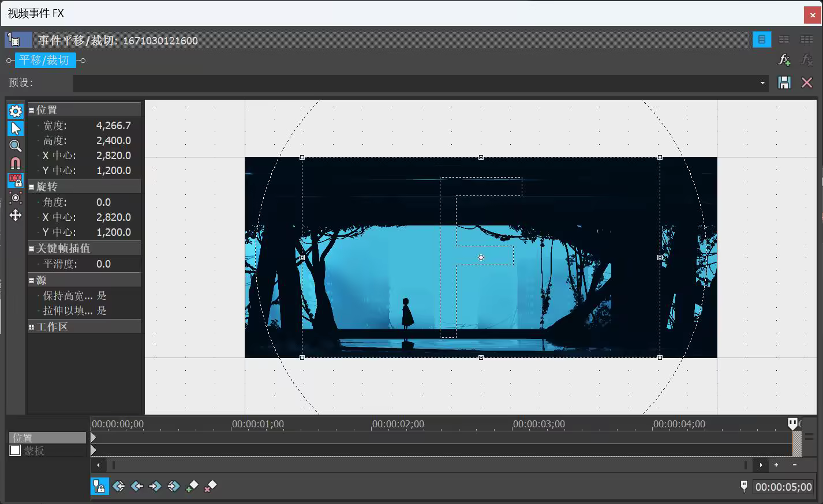Create a new keyframe with the plus diamond
Viewport: 823px width, 504px height.
tap(192, 486)
